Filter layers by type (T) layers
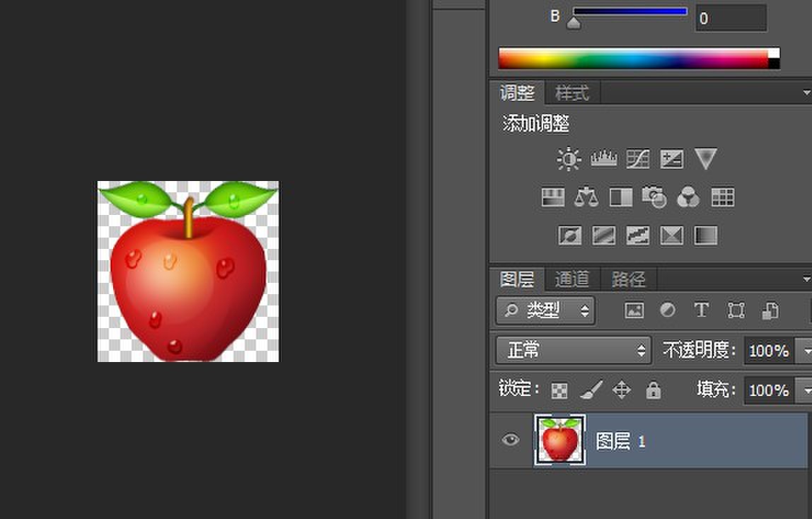Screen dimensions: 812x519 click(701, 310)
